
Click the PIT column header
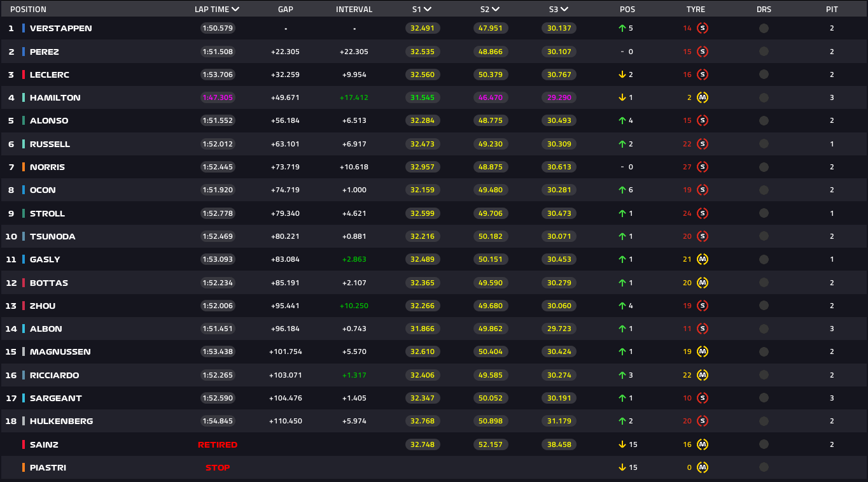(832, 10)
